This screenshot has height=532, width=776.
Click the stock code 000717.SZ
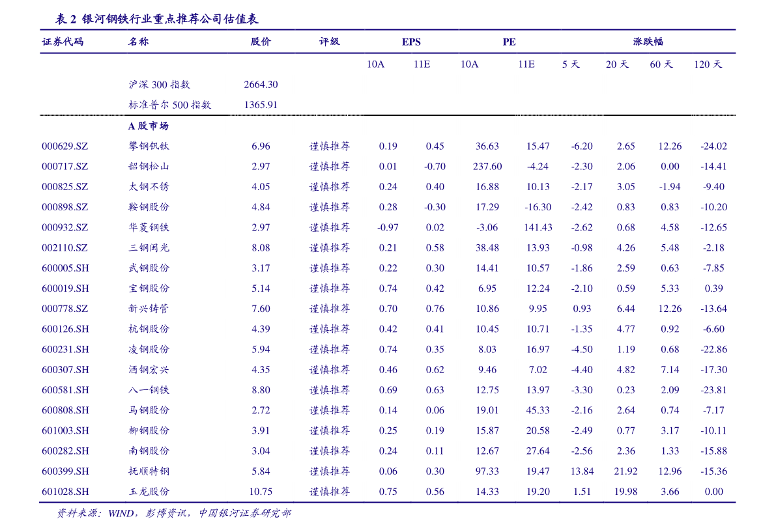coord(65,167)
